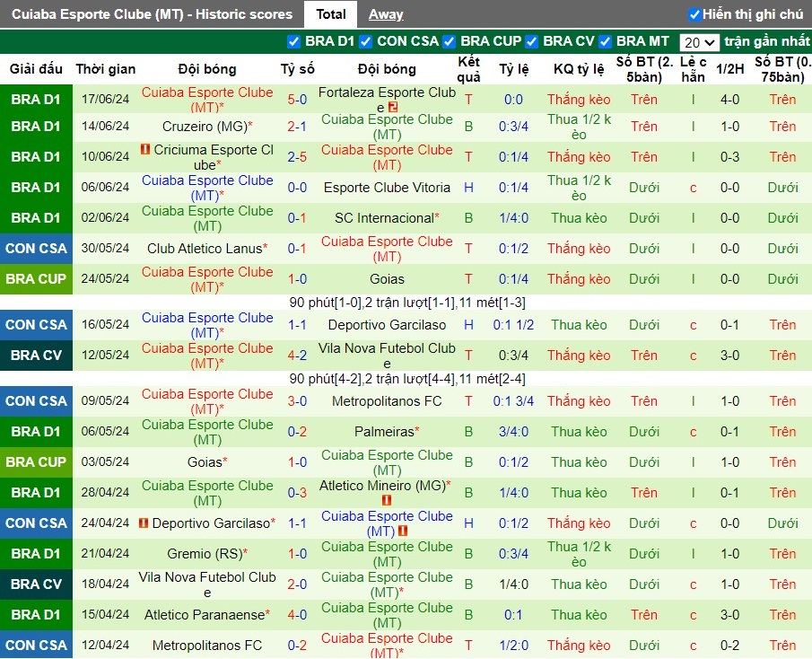
Task: Select Thắng kèo result in 17/06/24 row
Action: point(579,100)
